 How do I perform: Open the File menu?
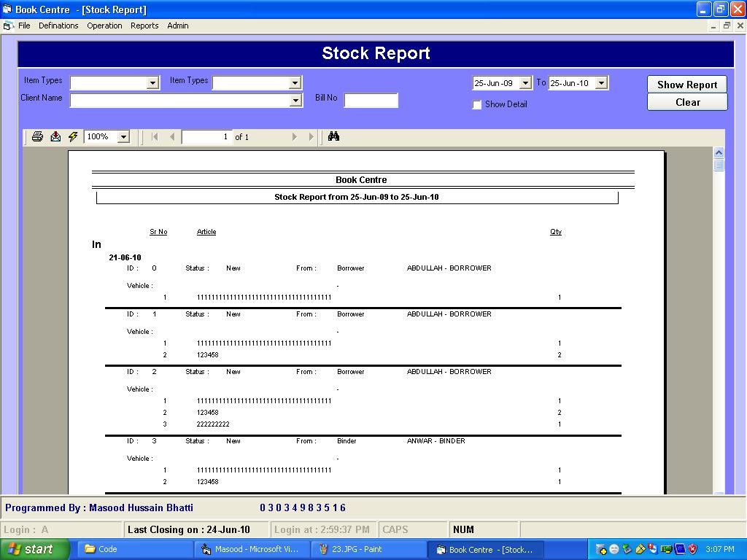pyautogui.click(x=24, y=26)
